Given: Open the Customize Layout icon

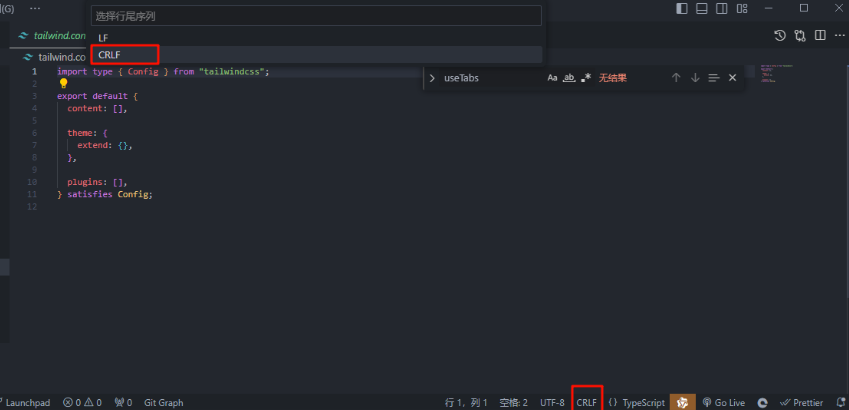Looking at the screenshot, I should [742, 8].
